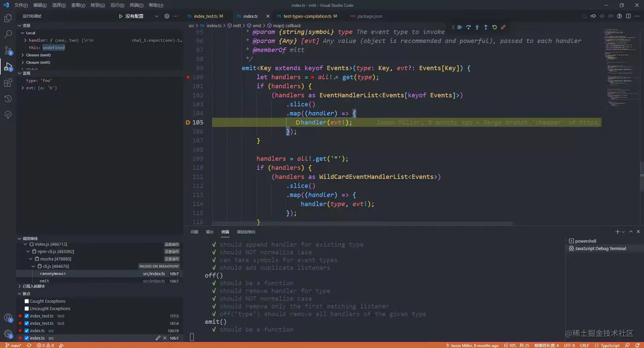The image size is (644, 348).
Task: Collapse the Local variables scope
Action: coord(23,33)
